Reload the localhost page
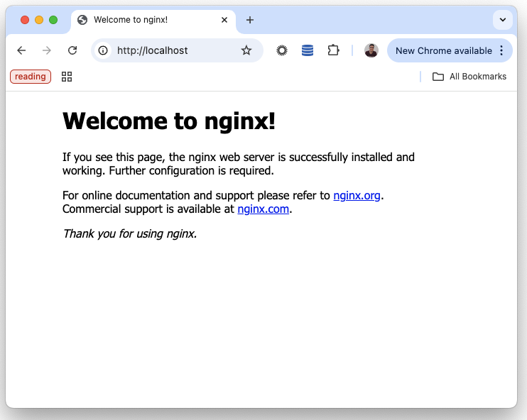 click(x=72, y=50)
